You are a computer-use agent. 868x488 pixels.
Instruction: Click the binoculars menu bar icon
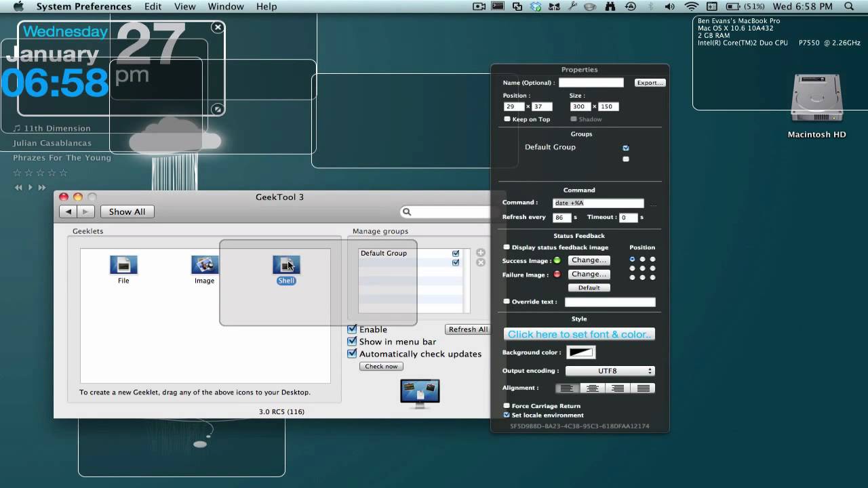[610, 6]
